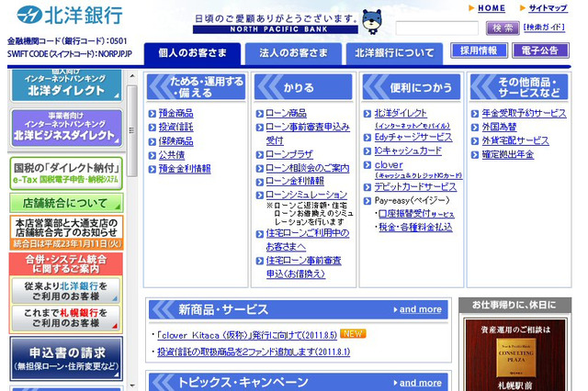This screenshot has width=588, height=391.
Task: Click the arrow icon beside 投資信託
Action: tap(153, 128)
